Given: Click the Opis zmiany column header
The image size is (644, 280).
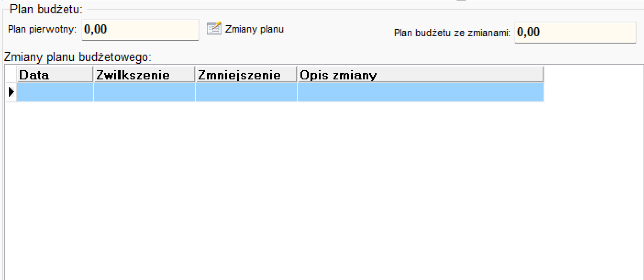Looking at the screenshot, I should [x=421, y=75].
